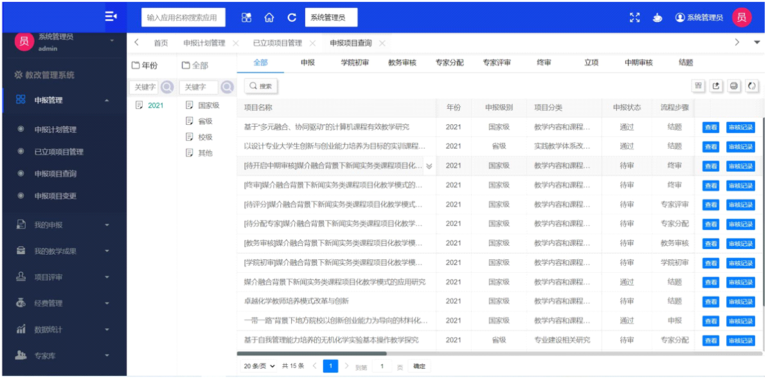This screenshot has height=379, width=768.
Task: Close the 申报项目查询 tab
Action: 382,43
